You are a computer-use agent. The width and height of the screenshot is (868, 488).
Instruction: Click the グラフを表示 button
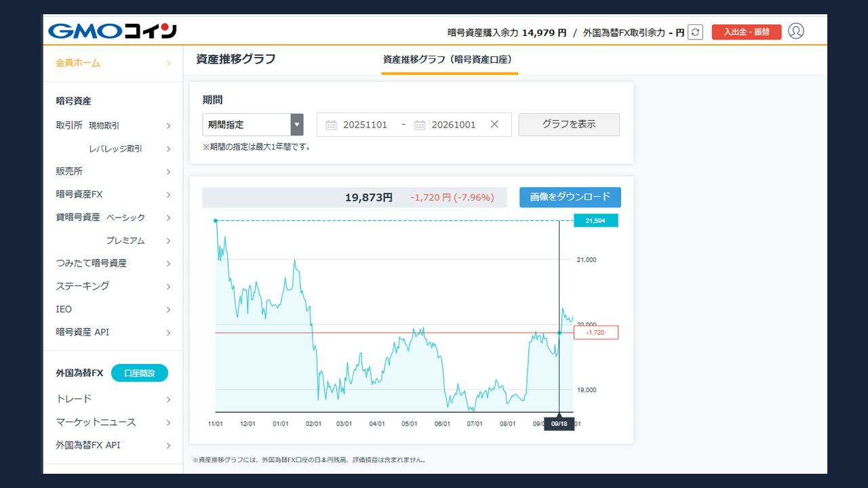tap(569, 125)
